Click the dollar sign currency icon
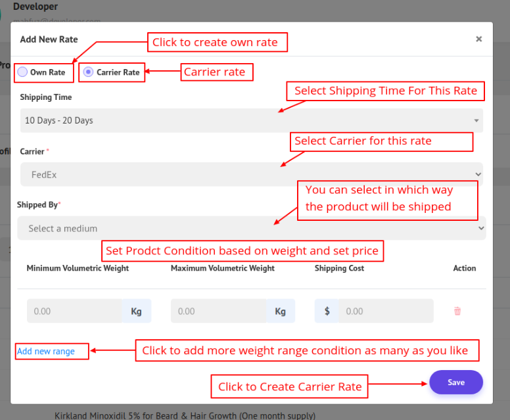Screen dimensions: 510x420 327,311
